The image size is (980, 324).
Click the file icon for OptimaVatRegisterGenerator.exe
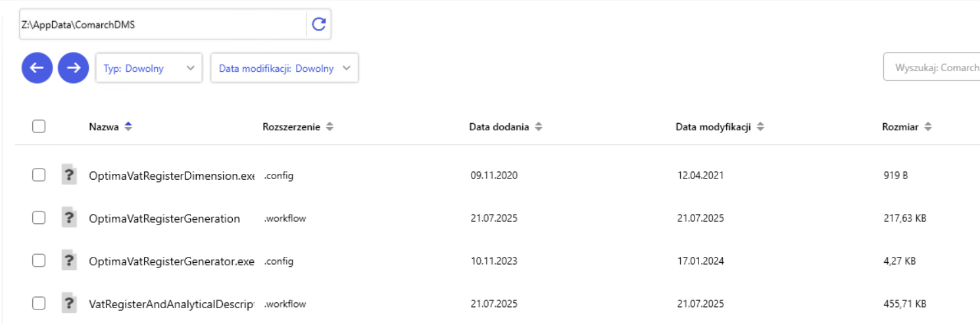click(x=68, y=261)
